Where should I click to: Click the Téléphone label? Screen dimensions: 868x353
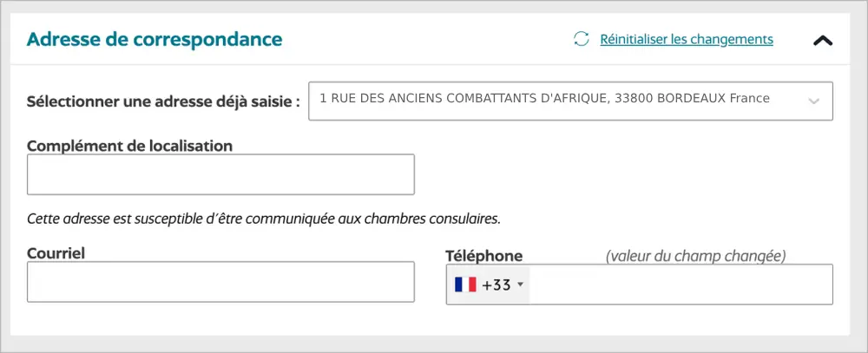pyautogui.click(x=483, y=256)
